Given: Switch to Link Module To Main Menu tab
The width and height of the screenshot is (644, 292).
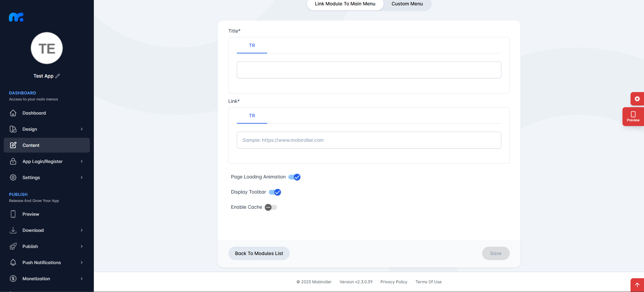Looking at the screenshot, I should [345, 4].
